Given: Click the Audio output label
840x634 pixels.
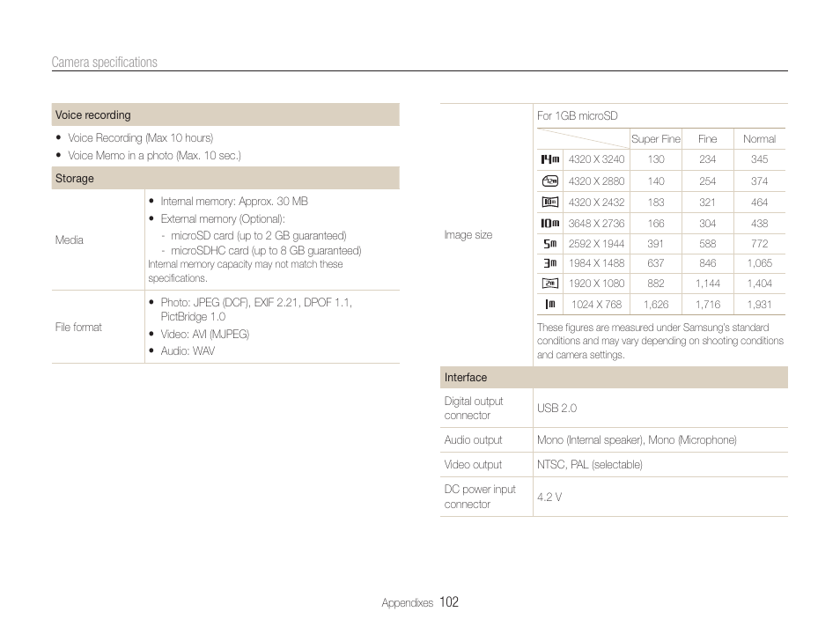Looking at the screenshot, I should (x=473, y=440).
